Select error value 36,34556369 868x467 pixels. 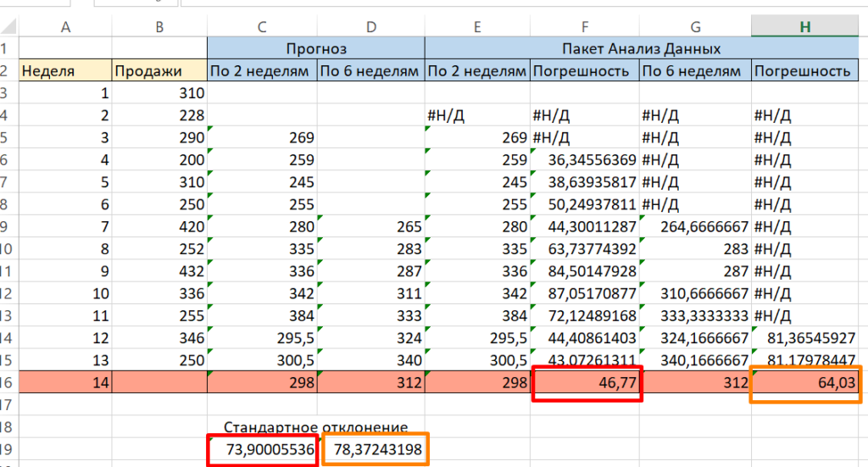(585, 160)
